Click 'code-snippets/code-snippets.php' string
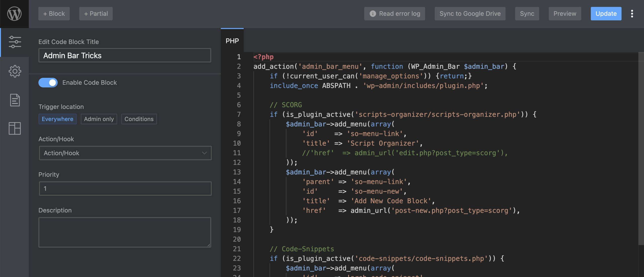Screen dimensions: 644x277 coord(421,259)
